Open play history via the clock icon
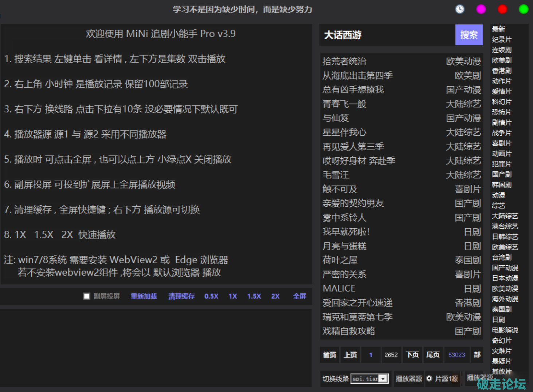This screenshot has height=392, width=533. (x=460, y=9)
